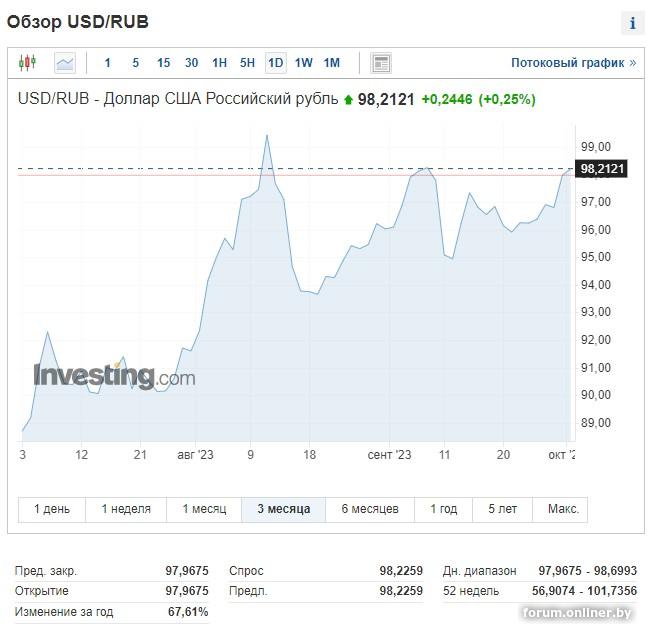Pick the 1M monthly interval
Image resolution: width=652 pixels, height=634 pixels.
tap(332, 63)
